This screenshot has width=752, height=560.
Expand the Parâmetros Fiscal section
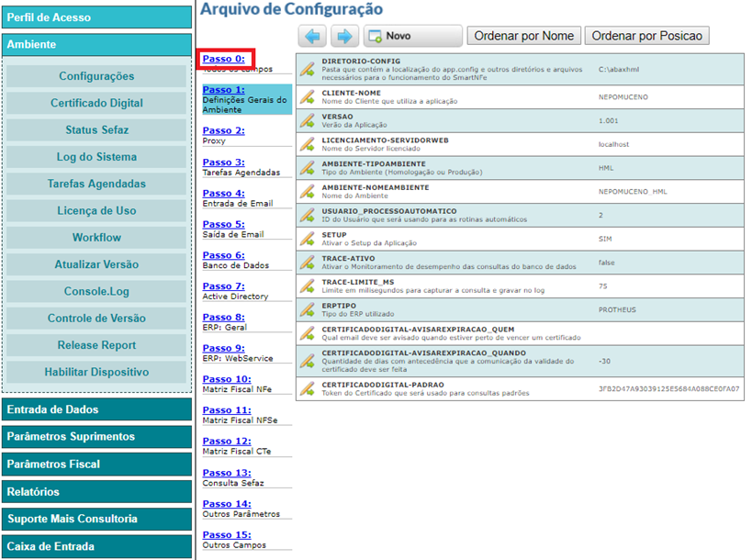(x=96, y=465)
